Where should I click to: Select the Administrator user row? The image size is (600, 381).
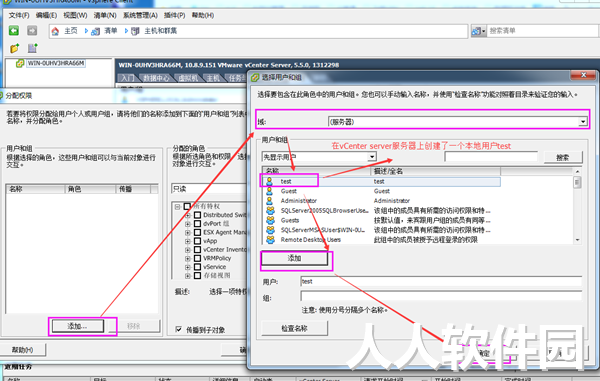pos(381,200)
